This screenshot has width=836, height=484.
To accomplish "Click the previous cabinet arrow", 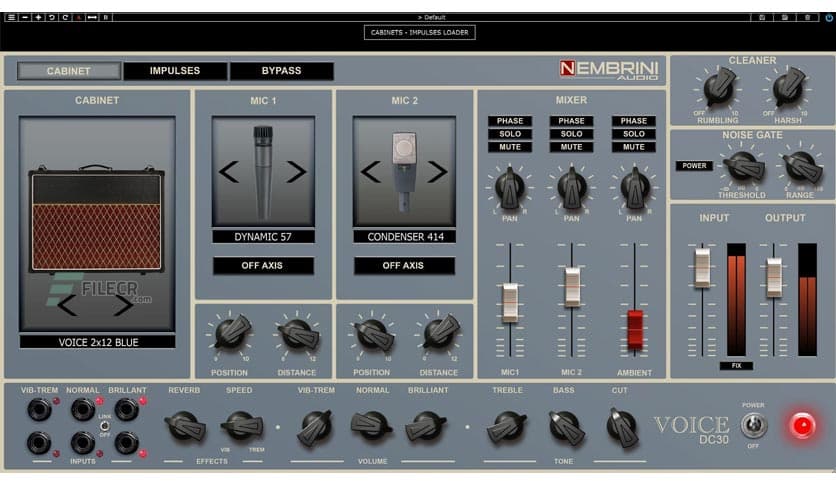I will (x=67, y=305).
